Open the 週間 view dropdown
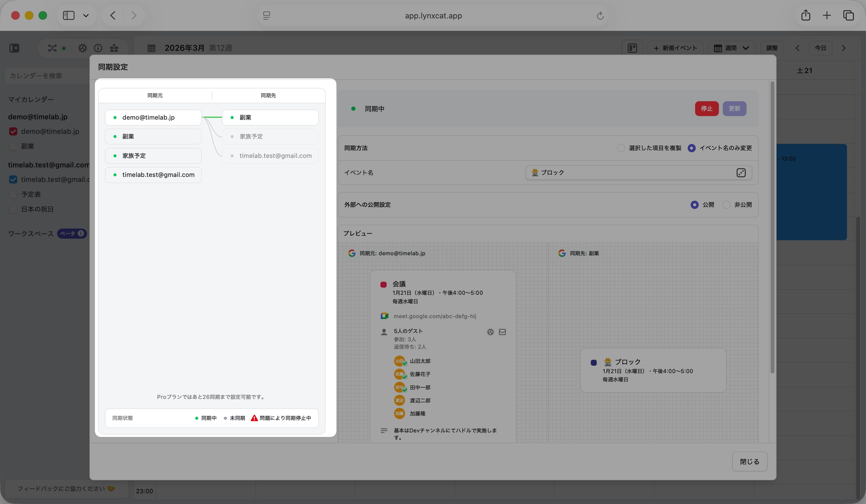Screen dimensions: 866x504 (x=732, y=48)
